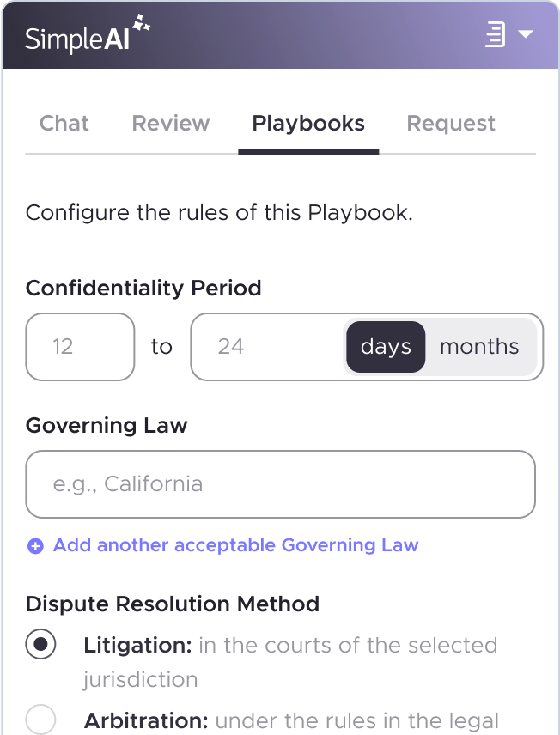Screen dimensions: 560x735
Task: Open the dropdown arrow in the top-right header
Action: click(527, 35)
